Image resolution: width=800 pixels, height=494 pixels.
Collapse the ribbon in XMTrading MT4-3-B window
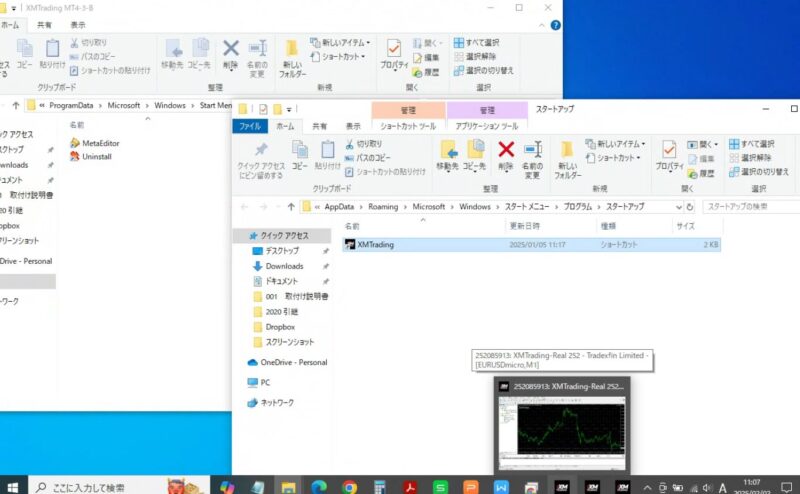[541, 25]
